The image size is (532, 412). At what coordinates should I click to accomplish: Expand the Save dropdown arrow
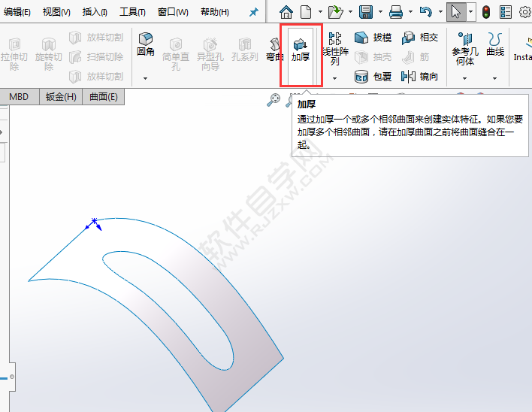pyautogui.click(x=380, y=12)
